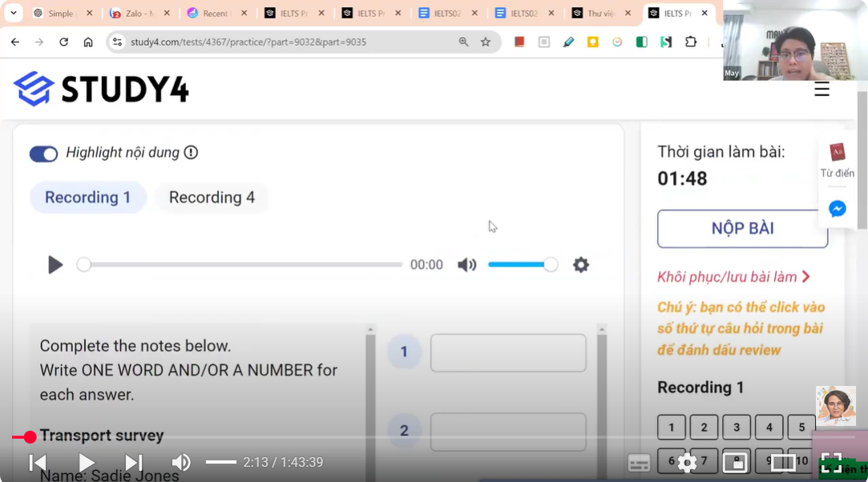Skip to previous video

pyautogui.click(x=38, y=462)
